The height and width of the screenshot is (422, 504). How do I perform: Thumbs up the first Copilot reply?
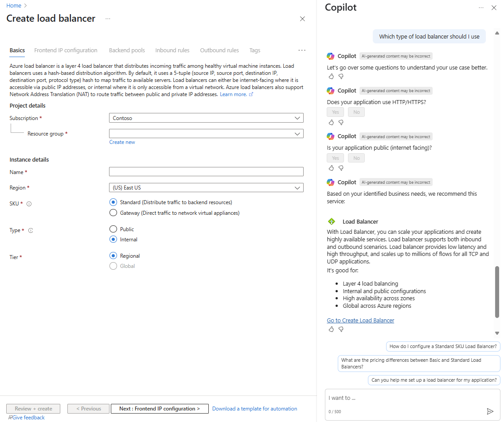click(x=331, y=76)
